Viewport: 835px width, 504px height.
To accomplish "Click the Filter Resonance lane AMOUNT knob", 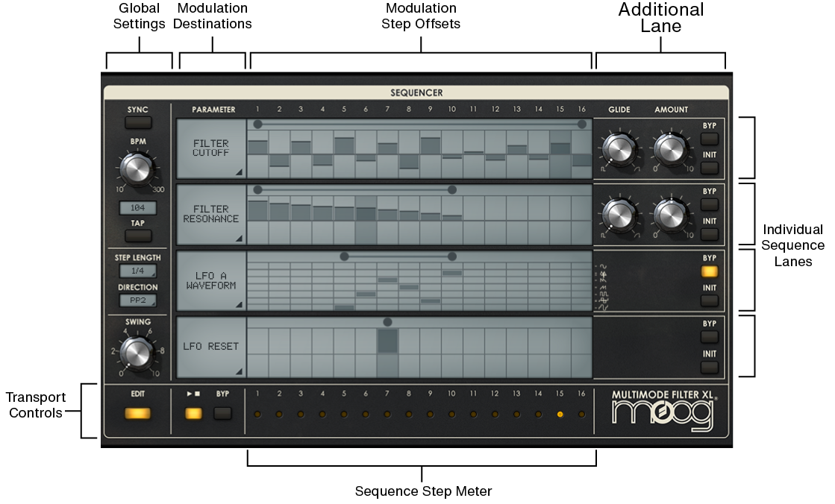I will click(671, 215).
